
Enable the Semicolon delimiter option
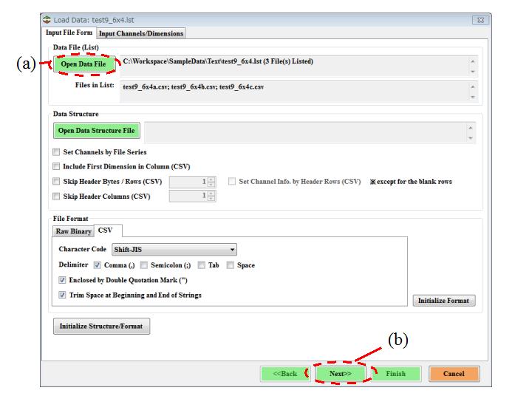pyautogui.click(x=144, y=265)
